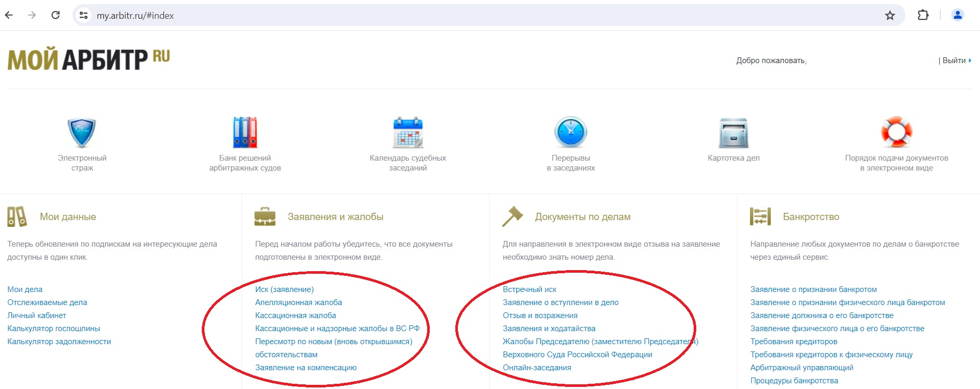This screenshot has width=980, height=389.
Task: Click the Выйти logout link
Action: (954, 60)
